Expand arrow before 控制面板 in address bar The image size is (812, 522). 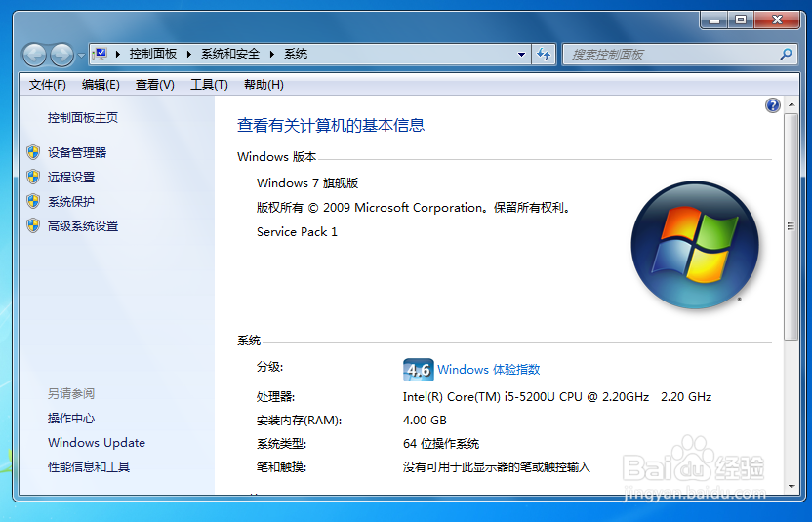coord(118,54)
